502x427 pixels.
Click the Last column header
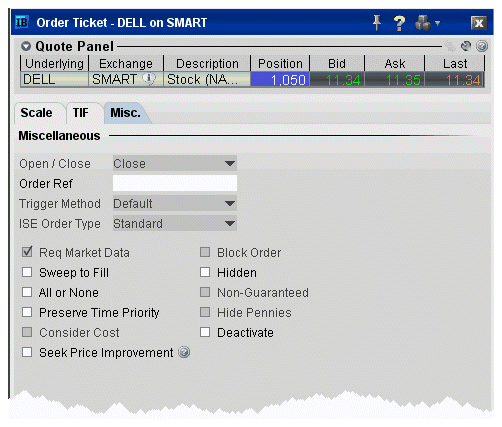pyautogui.click(x=455, y=63)
